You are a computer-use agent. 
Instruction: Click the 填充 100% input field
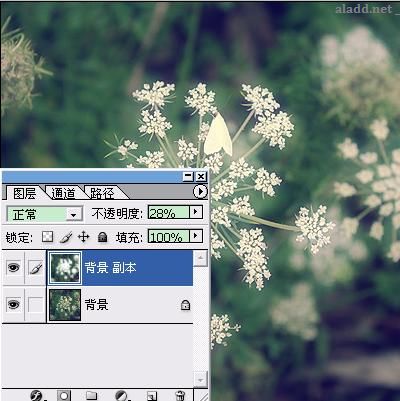[169, 237]
